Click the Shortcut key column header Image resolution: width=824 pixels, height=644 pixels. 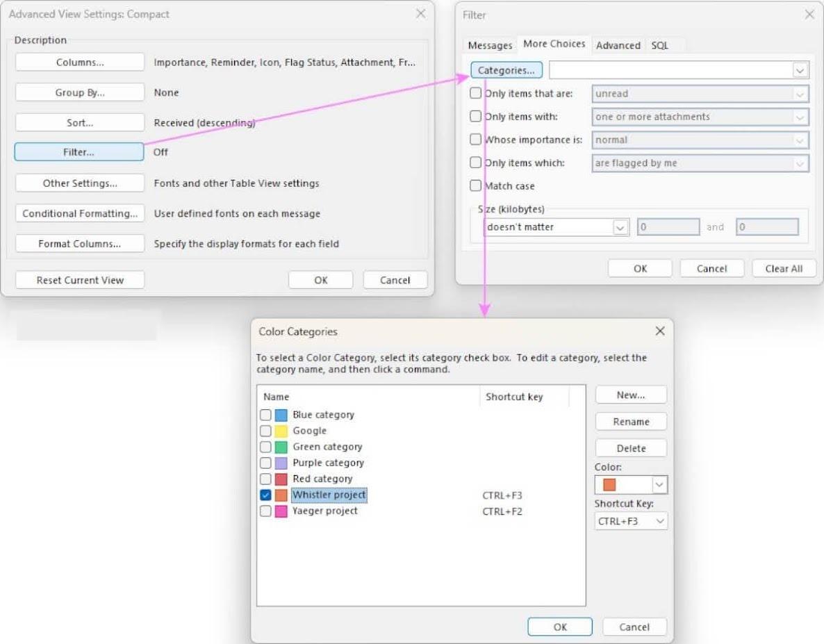click(x=525, y=397)
